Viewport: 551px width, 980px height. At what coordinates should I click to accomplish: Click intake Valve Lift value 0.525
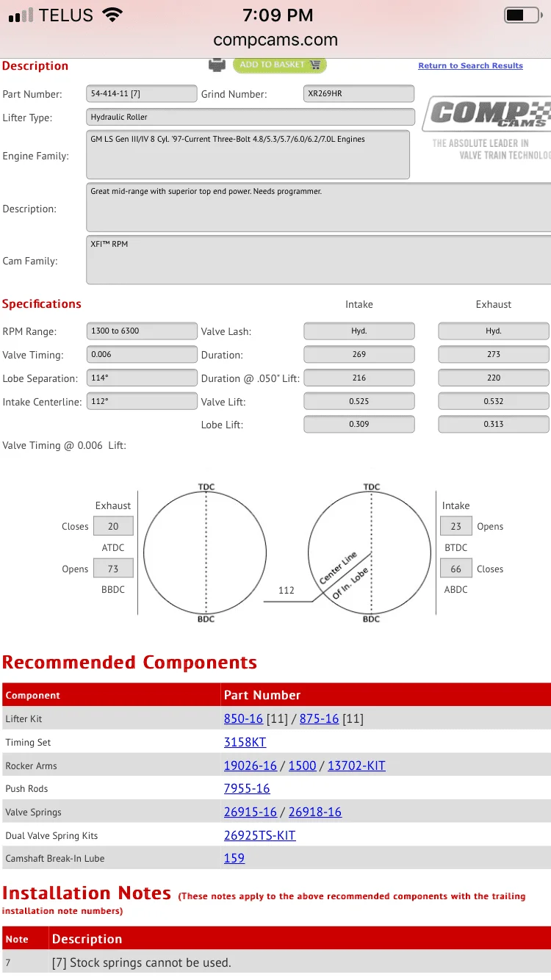pyautogui.click(x=359, y=401)
